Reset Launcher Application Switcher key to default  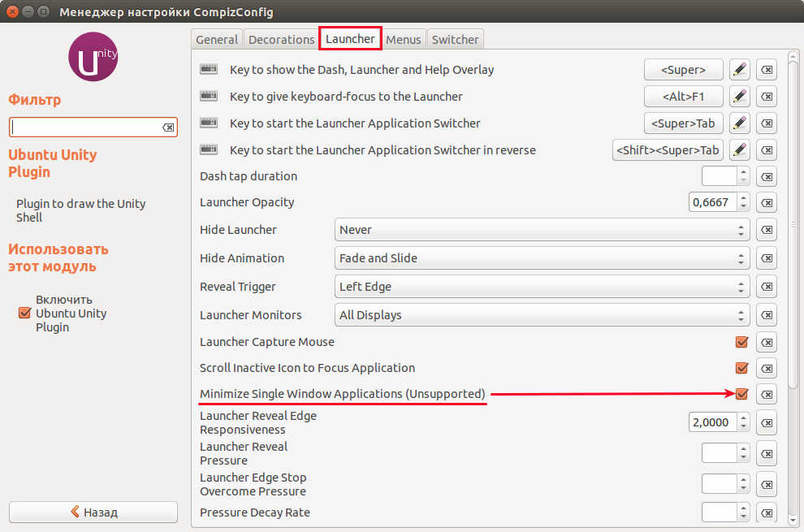(767, 123)
